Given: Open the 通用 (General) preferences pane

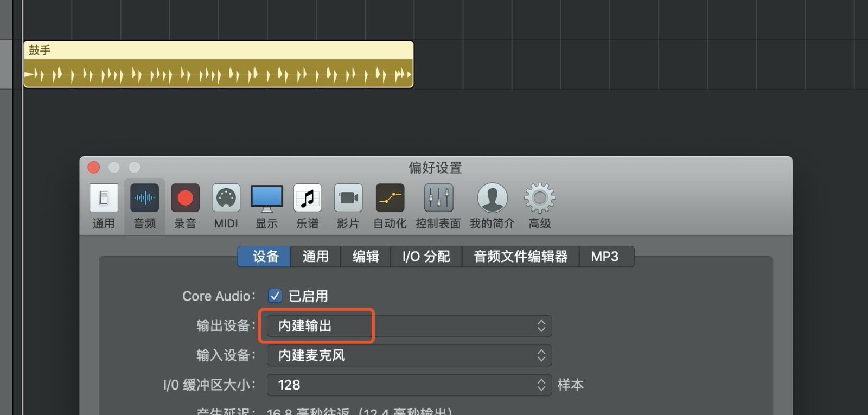Looking at the screenshot, I should [x=104, y=207].
